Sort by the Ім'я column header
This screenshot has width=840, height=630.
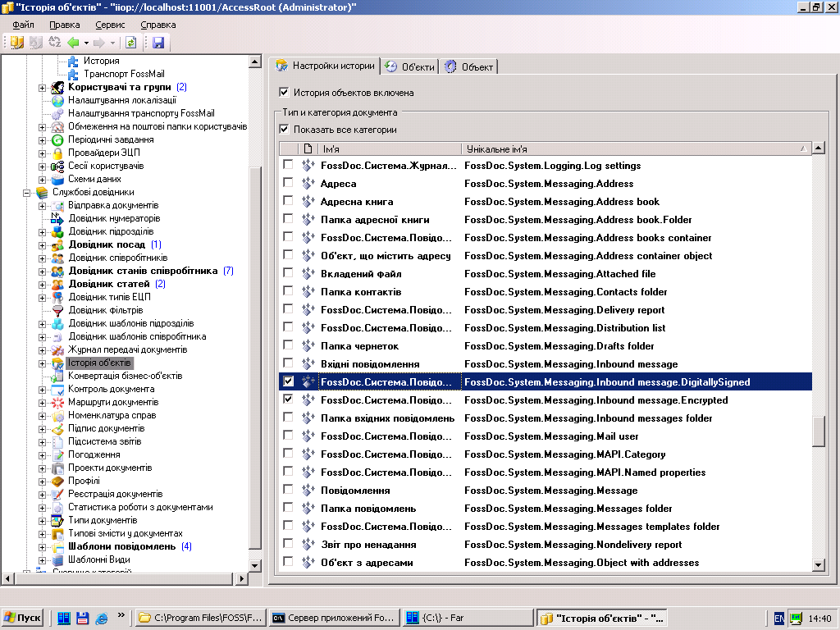[x=390, y=149]
